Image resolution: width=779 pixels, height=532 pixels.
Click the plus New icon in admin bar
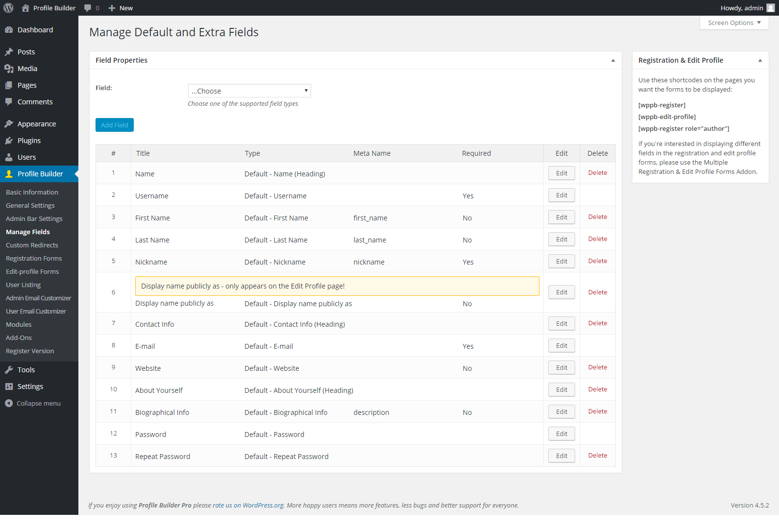point(112,8)
